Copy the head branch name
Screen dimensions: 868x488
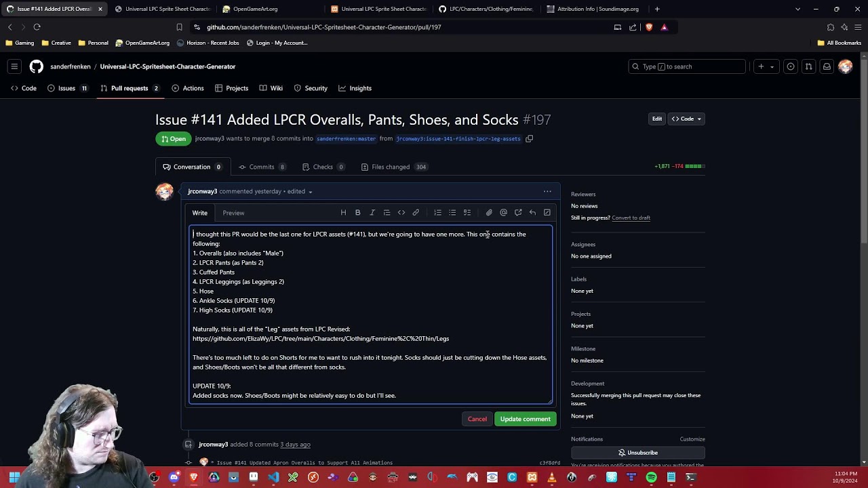(530, 139)
